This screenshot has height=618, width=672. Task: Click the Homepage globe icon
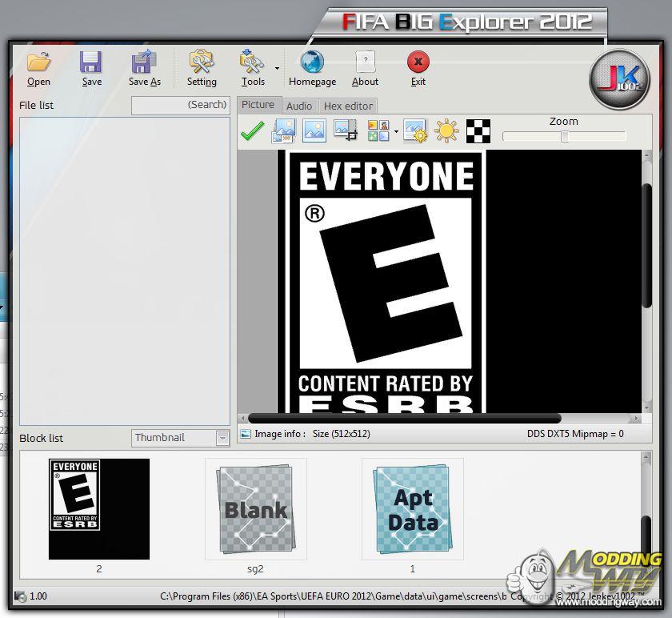coord(312,62)
